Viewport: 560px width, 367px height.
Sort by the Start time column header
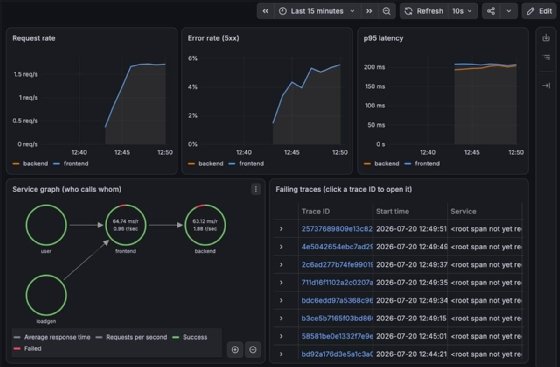coord(392,211)
